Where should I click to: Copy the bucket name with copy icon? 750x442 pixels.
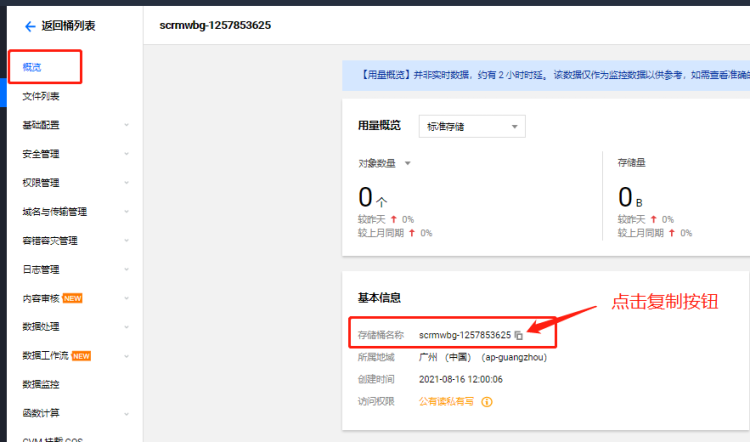(519, 335)
